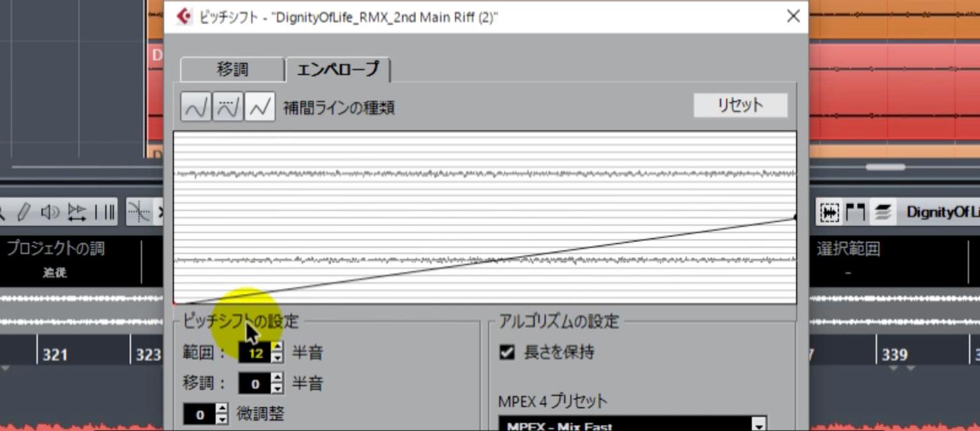The height and width of the screenshot is (431, 980).
Task: Select the stepped interpolation line button
Action: [228, 107]
